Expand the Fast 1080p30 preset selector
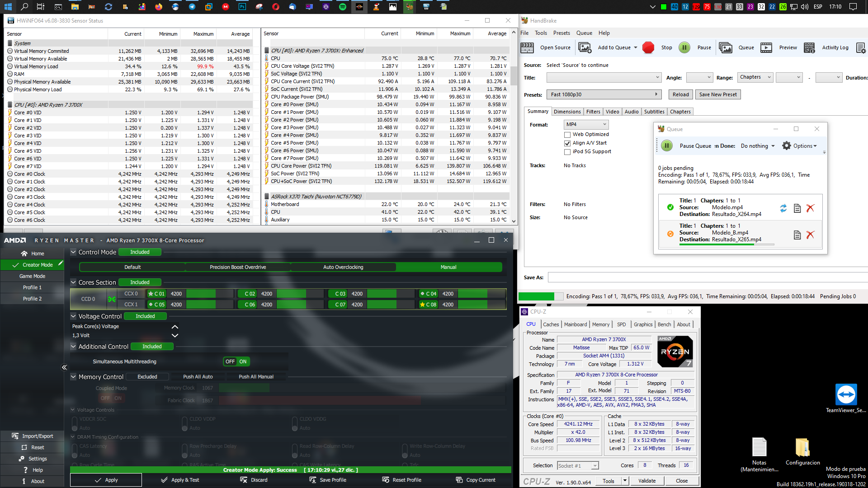This screenshot has height=488, width=868. 604,94
